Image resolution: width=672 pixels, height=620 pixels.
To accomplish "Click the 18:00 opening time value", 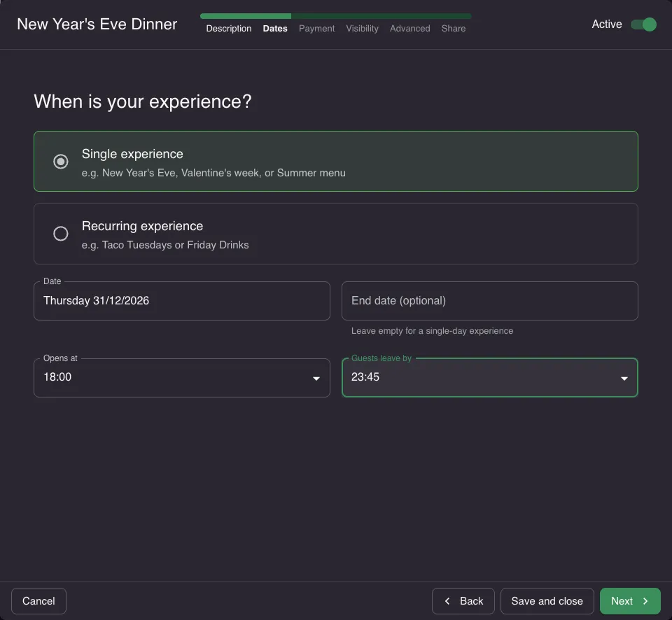I will coord(57,377).
